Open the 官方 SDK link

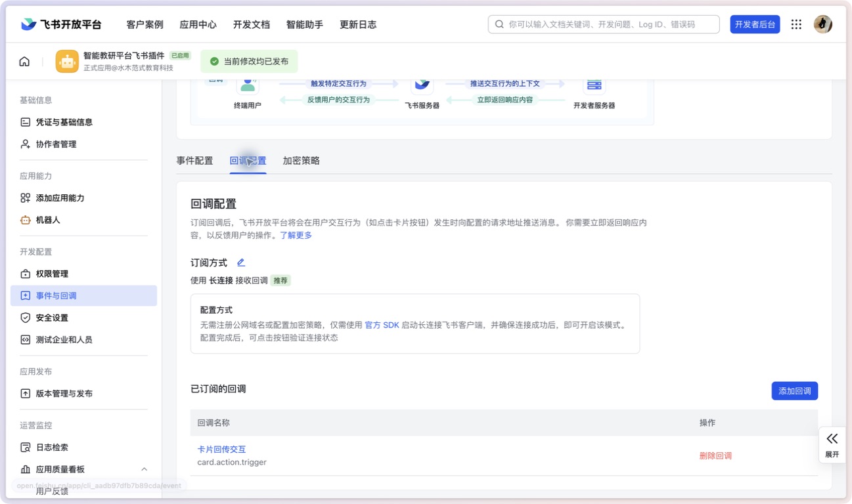(382, 325)
